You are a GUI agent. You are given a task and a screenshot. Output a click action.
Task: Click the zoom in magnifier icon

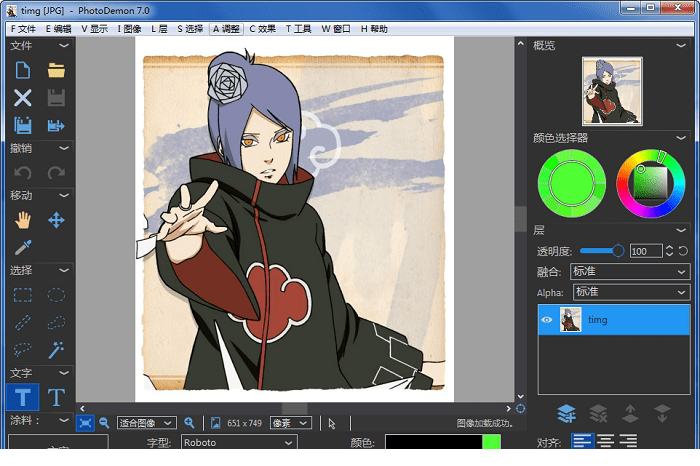[189, 423]
